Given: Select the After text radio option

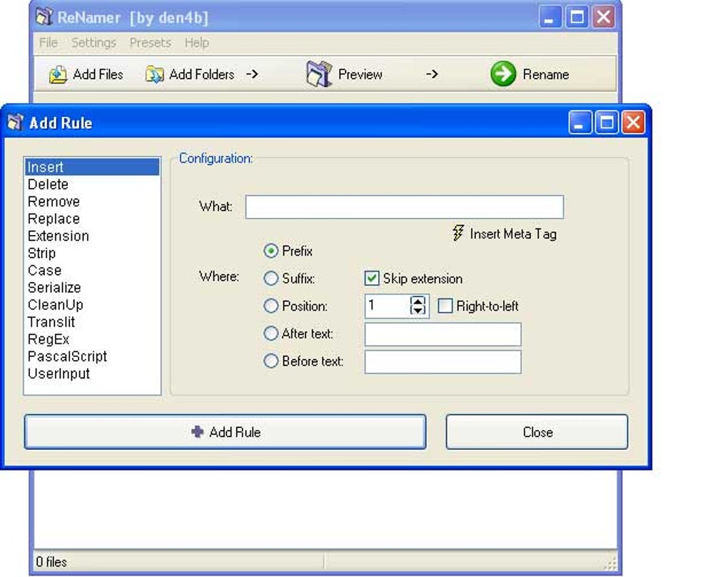Looking at the screenshot, I should 271,333.
